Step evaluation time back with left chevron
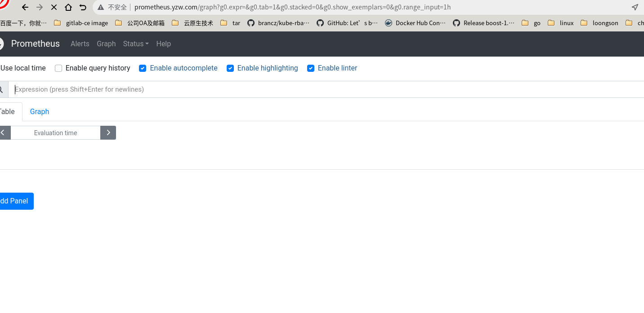 tap(4, 132)
